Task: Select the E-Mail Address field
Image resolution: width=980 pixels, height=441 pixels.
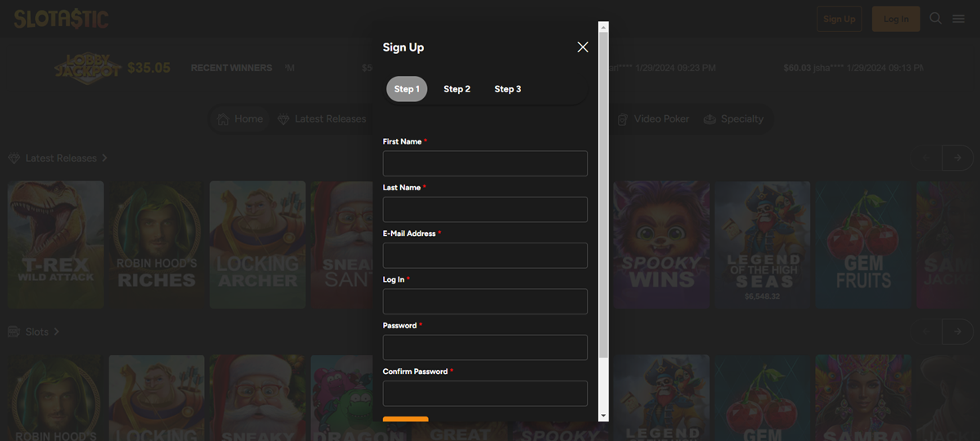Action: coord(485,255)
